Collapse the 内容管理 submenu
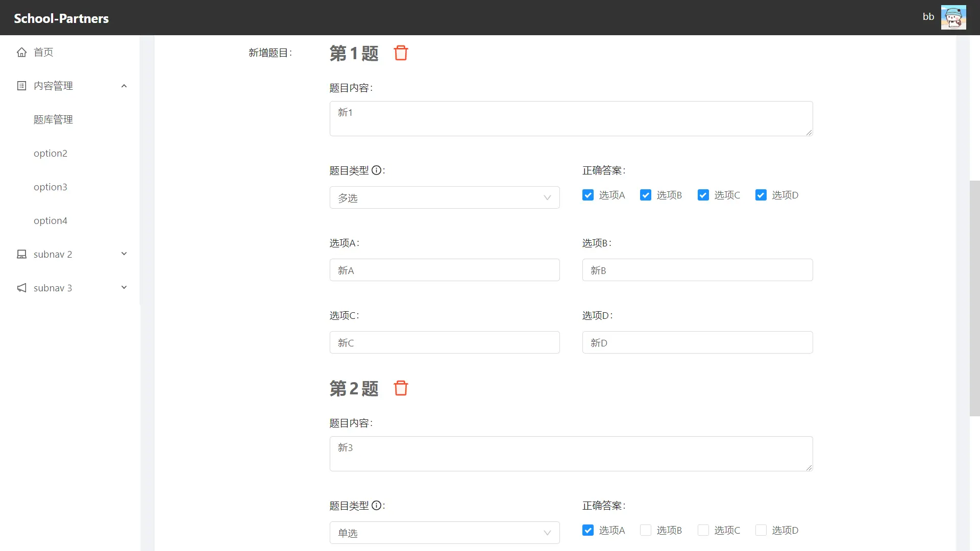 [x=124, y=86]
